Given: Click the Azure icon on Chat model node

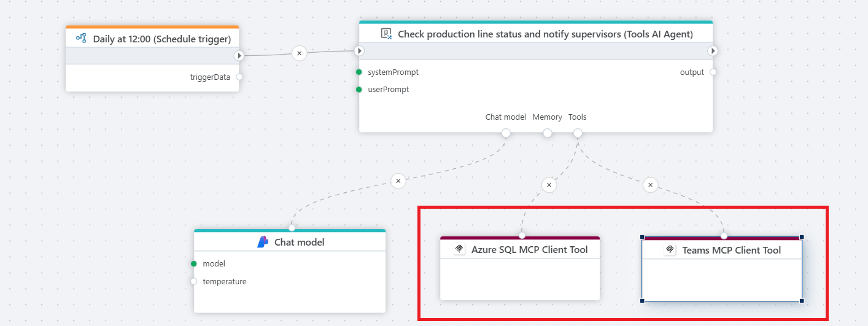Looking at the screenshot, I should point(263,242).
